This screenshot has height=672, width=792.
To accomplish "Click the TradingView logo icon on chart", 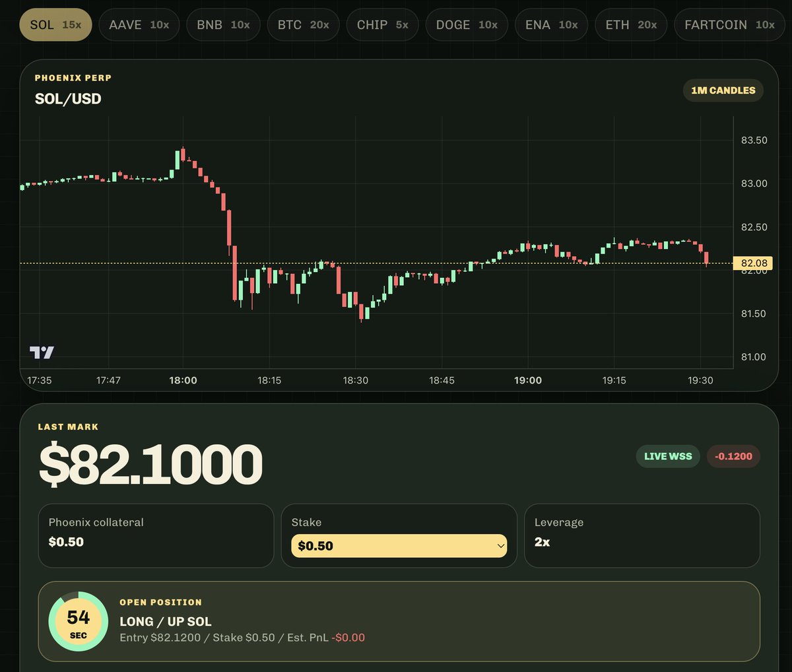I will [42, 353].
